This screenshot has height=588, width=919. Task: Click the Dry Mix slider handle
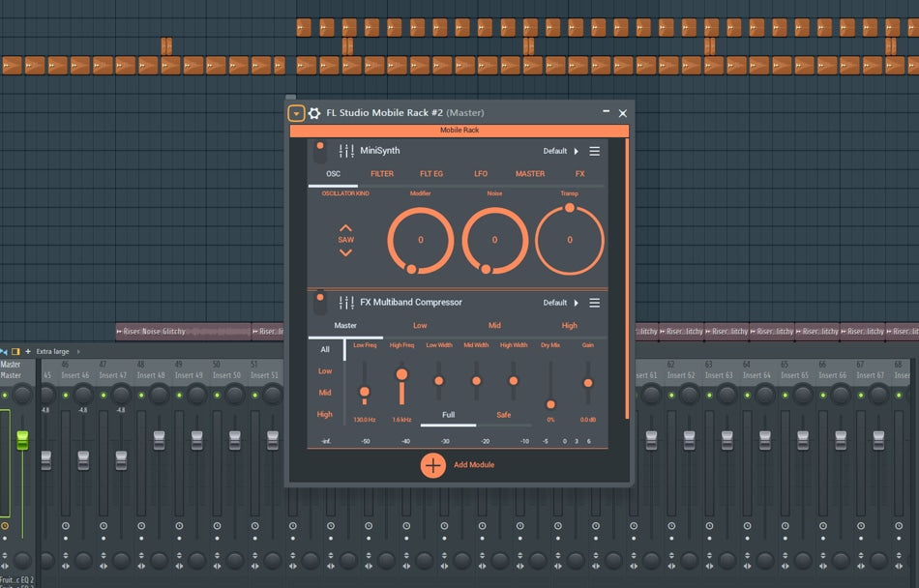click(550, 404)
